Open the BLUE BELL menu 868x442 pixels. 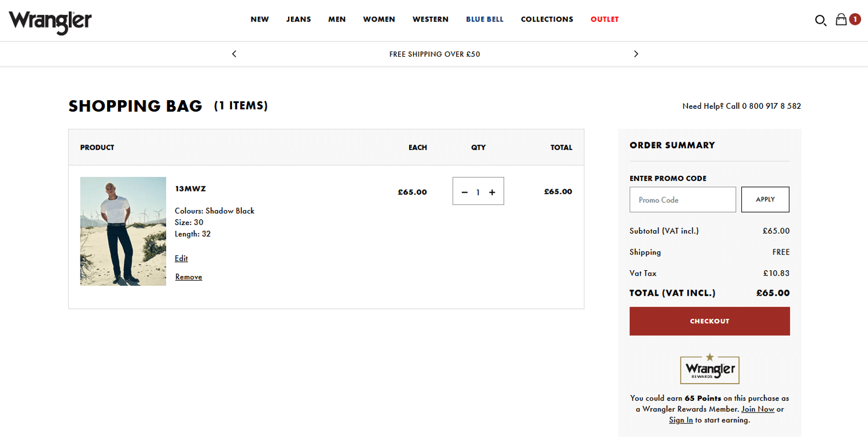[485, 19]
